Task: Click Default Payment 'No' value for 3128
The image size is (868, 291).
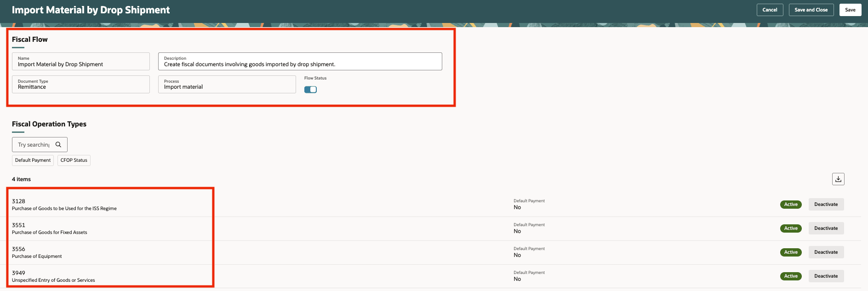Action: [x=517, y=207]
